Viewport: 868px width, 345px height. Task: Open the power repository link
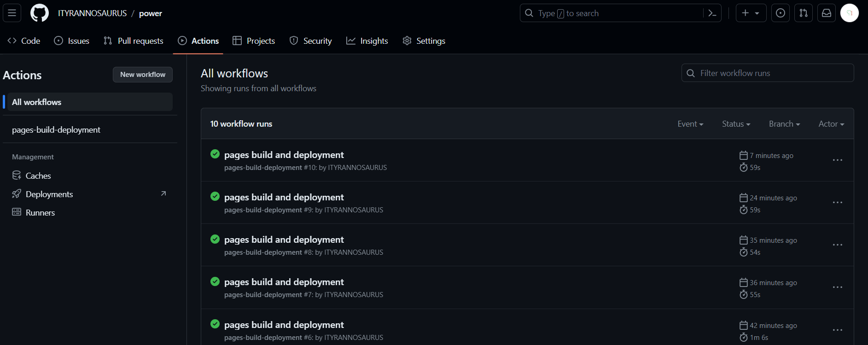coord(151,13)
